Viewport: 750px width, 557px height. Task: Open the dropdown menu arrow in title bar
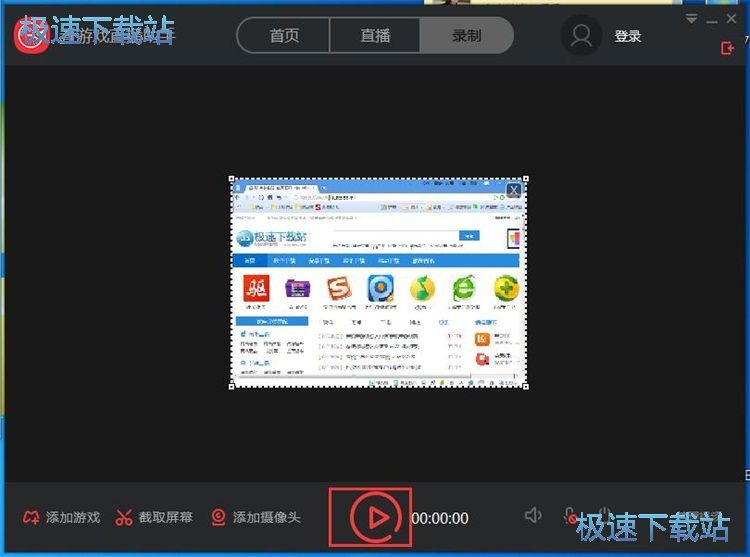692,19
